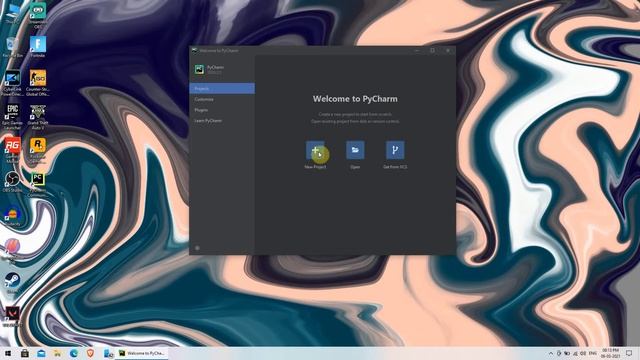Click the volume icon in system tray
This screenshot has height=360, width=640.
[583, 353]
